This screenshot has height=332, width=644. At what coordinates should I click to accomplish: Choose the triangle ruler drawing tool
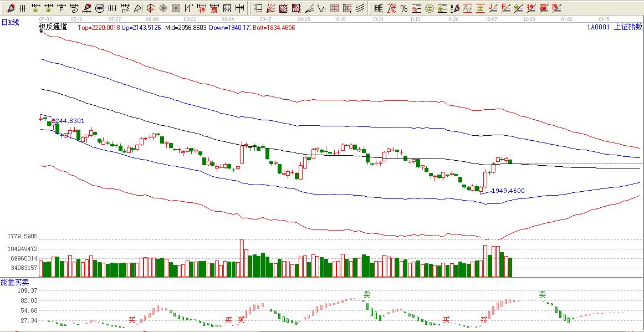pos(138,8)
